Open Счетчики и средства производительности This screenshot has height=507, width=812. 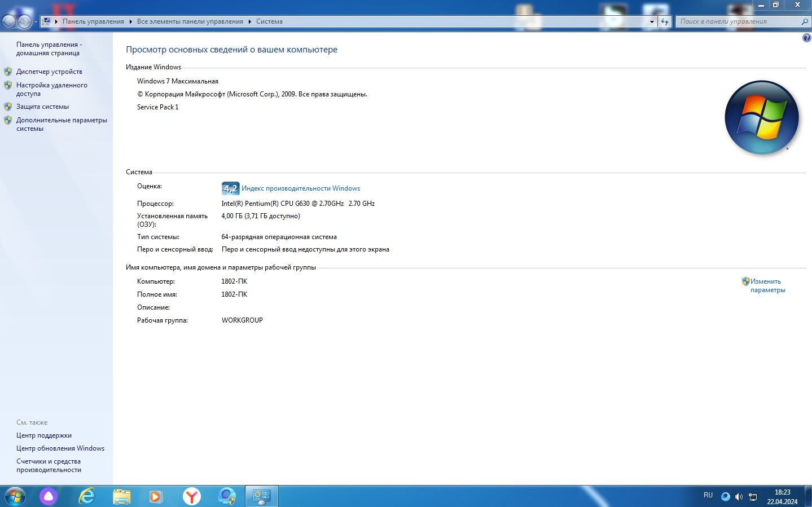pyautogui.click(x=49, y=465)
